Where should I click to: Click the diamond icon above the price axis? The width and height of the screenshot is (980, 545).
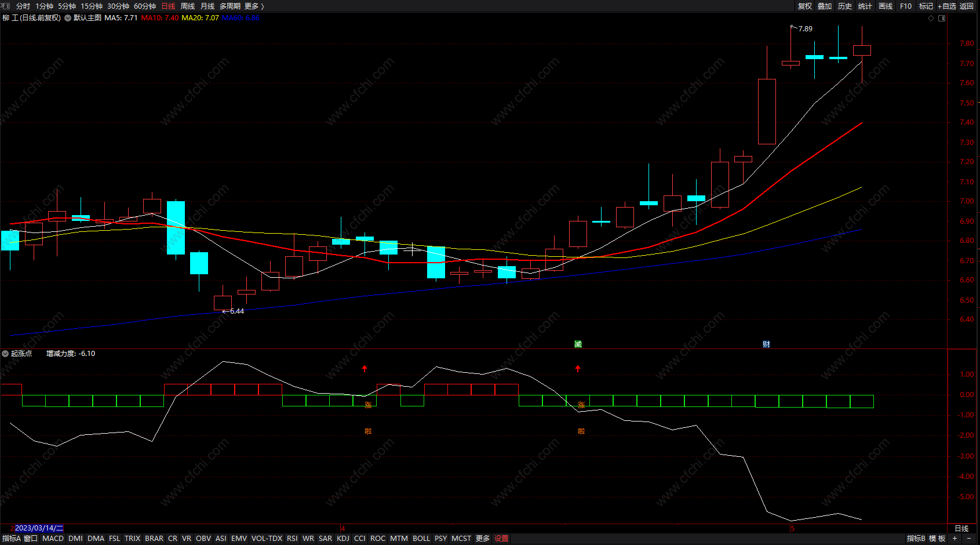pyautogui.click(x=931, y=18)
